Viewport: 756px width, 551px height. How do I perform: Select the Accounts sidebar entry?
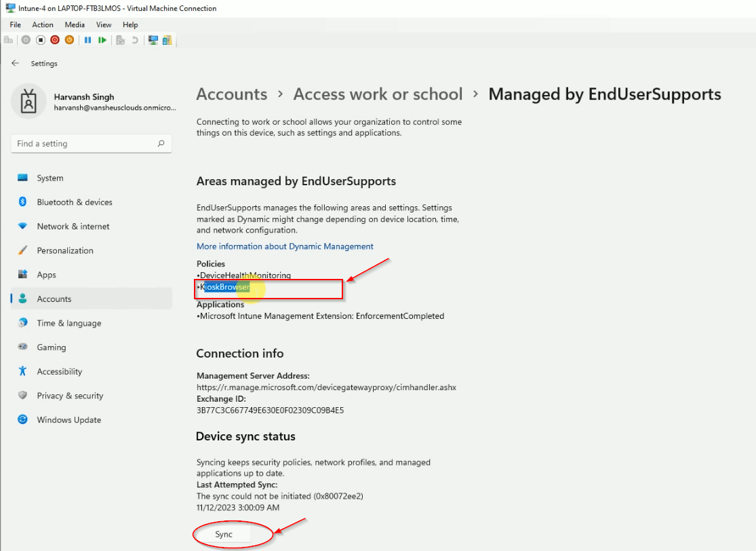[x=53, y=299]
